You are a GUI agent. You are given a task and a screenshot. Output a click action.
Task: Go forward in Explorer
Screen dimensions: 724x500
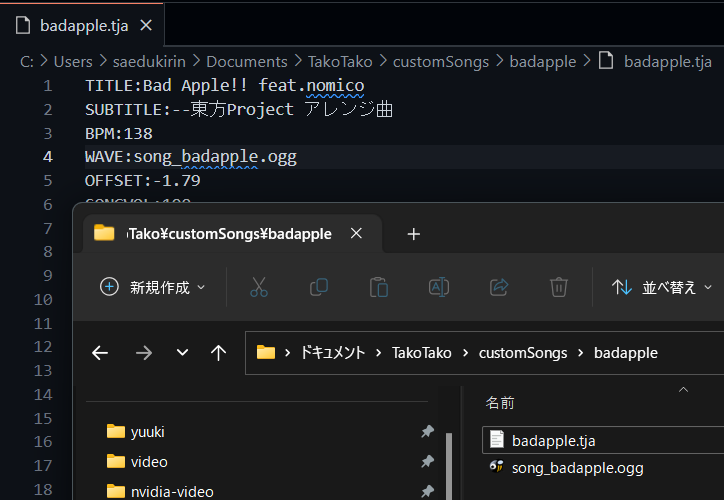[x=144, y=353]
